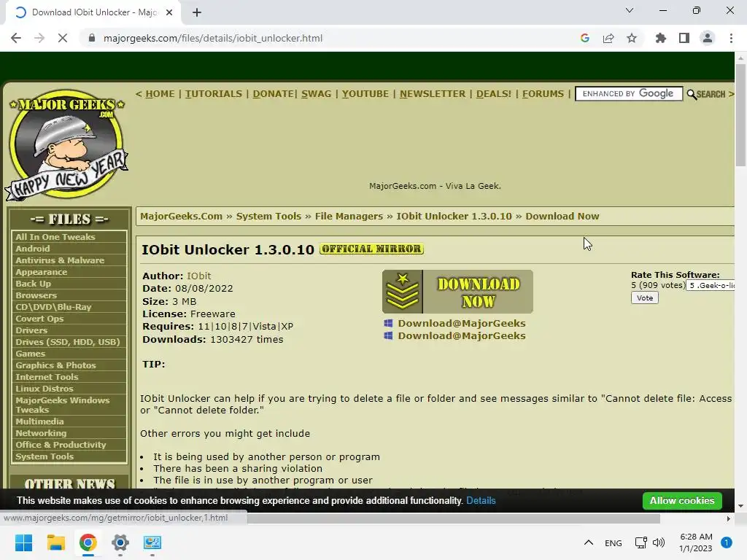Click MajorGeeks.Com breadcrumb link
This screenshot has width=747, height=560.
181,216
